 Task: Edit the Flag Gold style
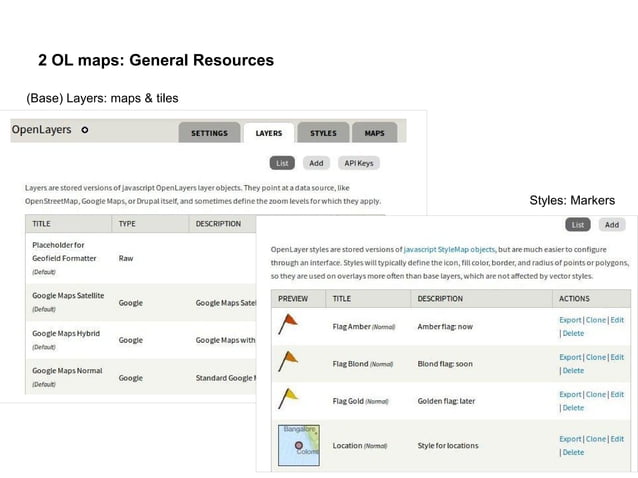click(617, 395)
